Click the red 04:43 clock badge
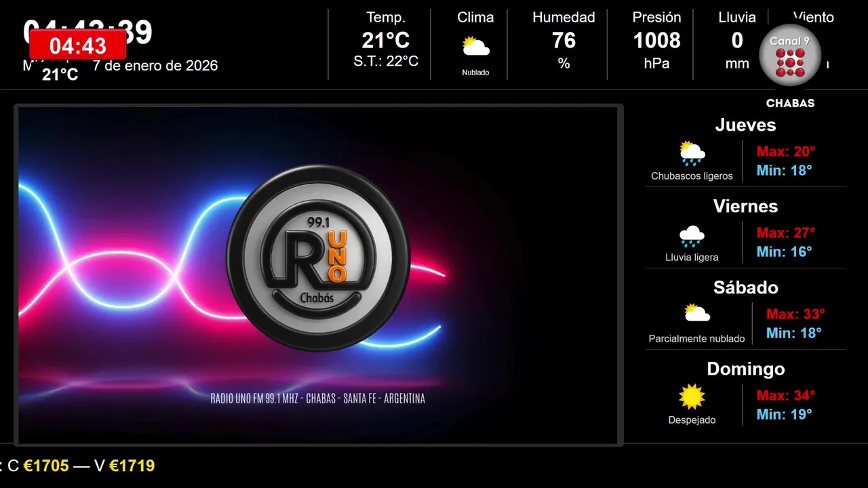Viewport: 868px width, 488px height. [78, 45]
